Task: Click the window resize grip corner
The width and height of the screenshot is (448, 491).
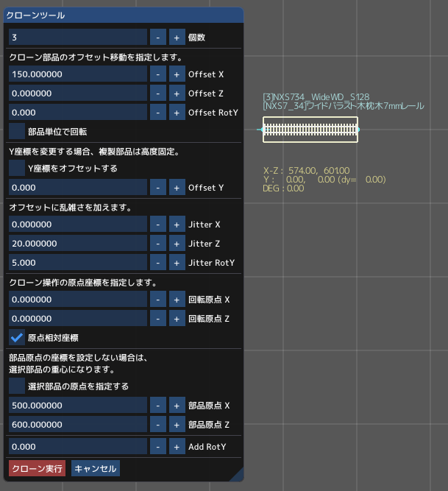Action: (238, 476)
